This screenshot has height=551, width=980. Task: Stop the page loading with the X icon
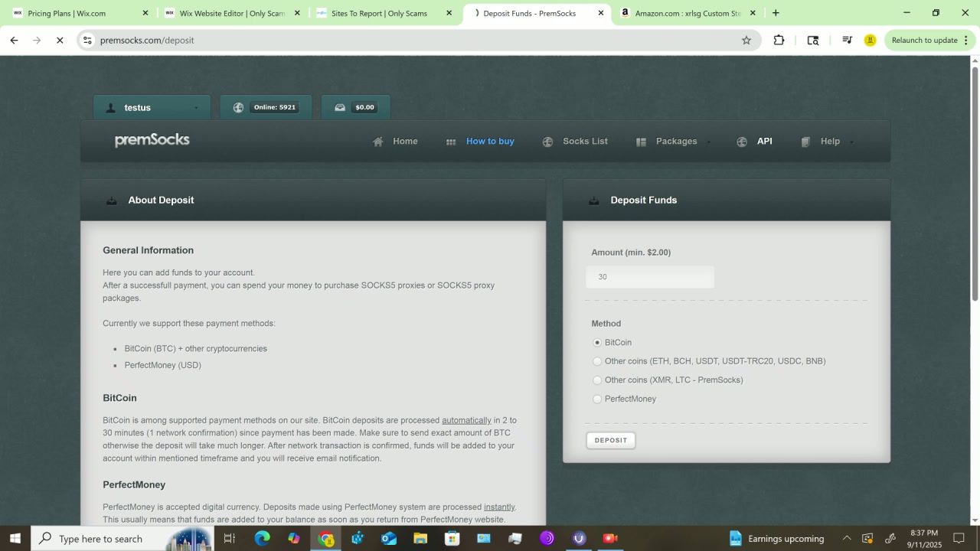click(60, 41)
